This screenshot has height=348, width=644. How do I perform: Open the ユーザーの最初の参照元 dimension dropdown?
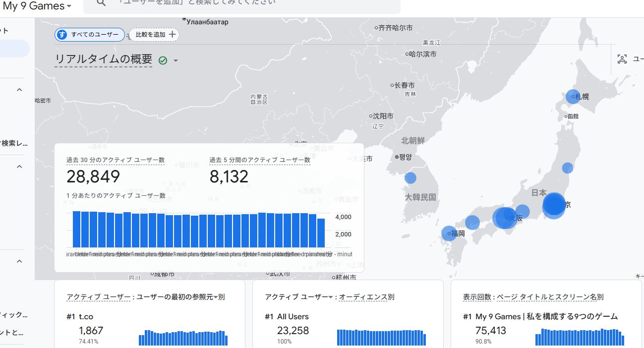click(x=216, y=297)
